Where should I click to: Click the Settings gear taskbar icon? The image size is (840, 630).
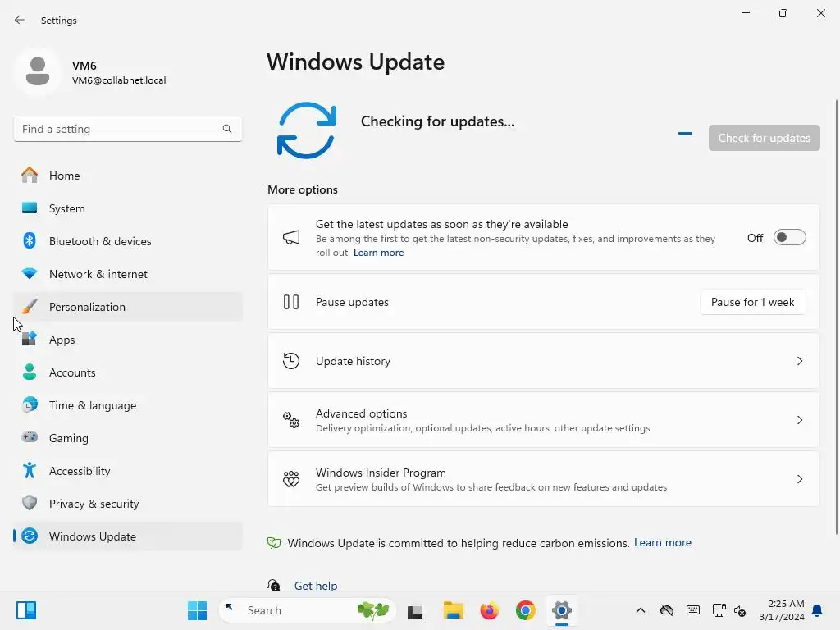(562, 610)
